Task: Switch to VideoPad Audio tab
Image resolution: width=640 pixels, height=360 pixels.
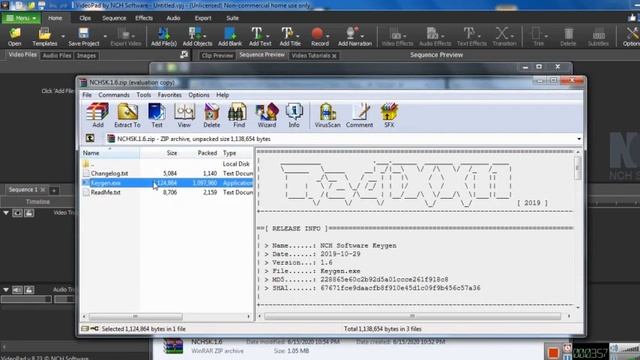Action: pos(173,18)
